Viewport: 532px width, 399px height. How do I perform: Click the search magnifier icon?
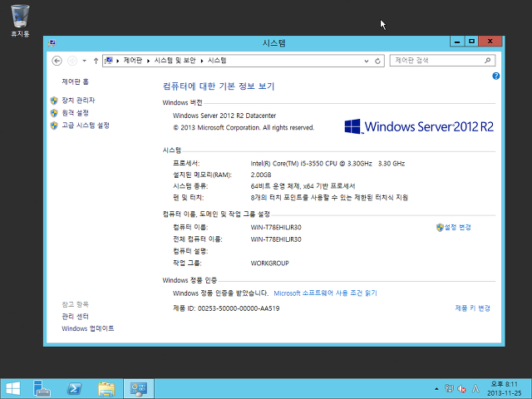tap(488, 61)
